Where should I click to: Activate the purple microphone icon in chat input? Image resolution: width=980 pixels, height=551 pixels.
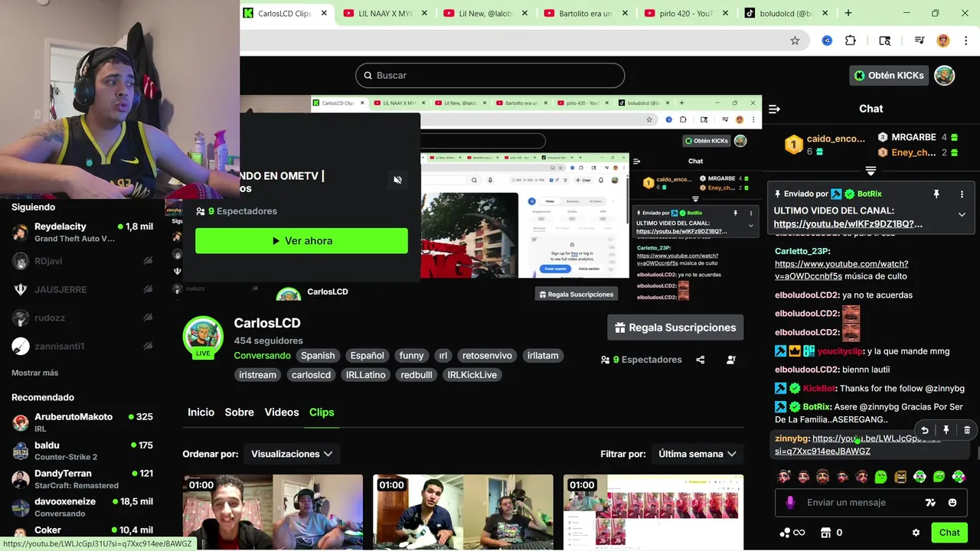pos(790,502)
